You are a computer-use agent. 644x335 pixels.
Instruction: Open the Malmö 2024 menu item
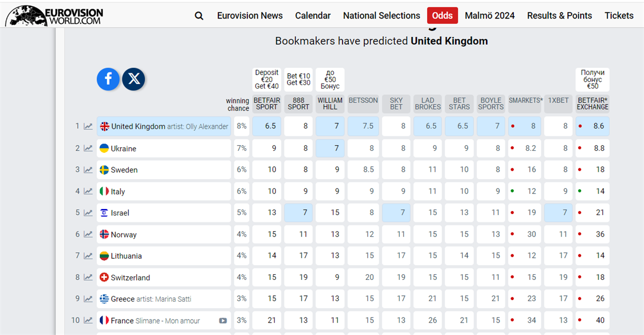click(x=490, y=15)
